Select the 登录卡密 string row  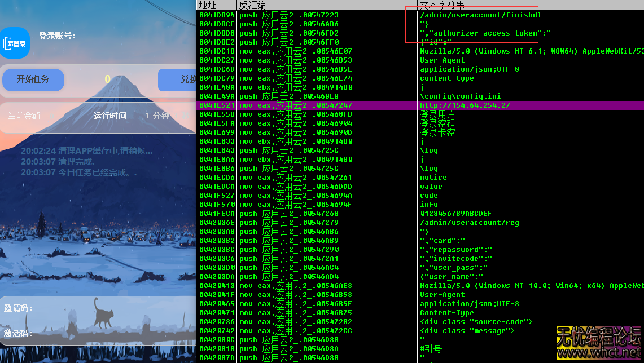coord(437,132)
